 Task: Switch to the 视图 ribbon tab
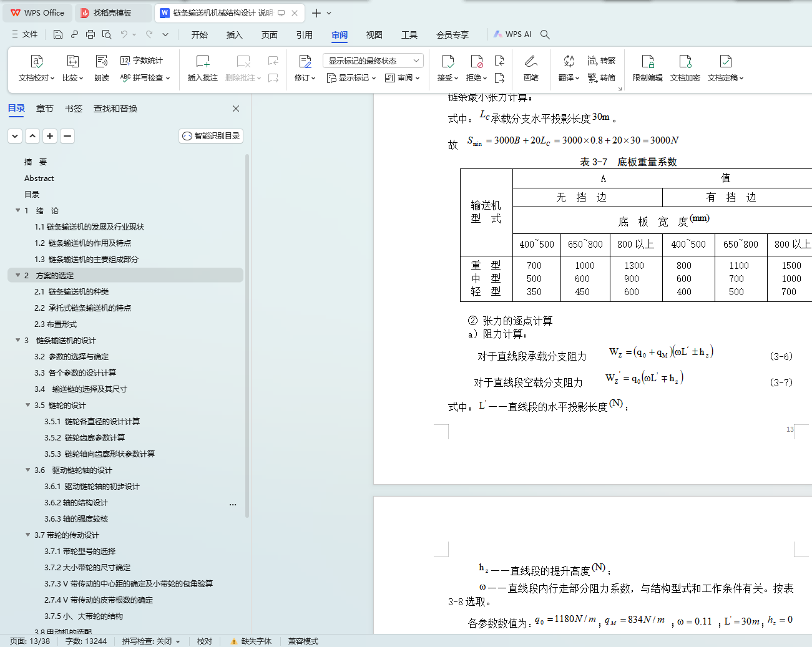tap(374, 35)
